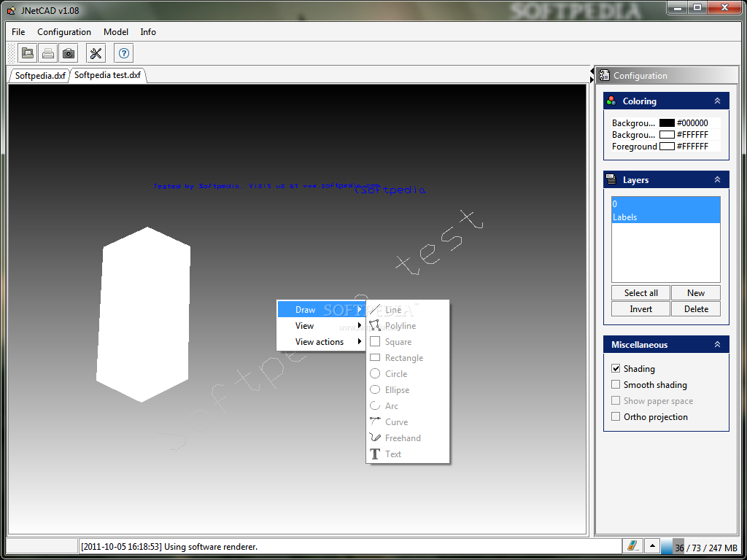The width and height of the screenshot is (747, 560).
Task: Enable Smooth shading checkbox
Action: click(x=616, y=384)
